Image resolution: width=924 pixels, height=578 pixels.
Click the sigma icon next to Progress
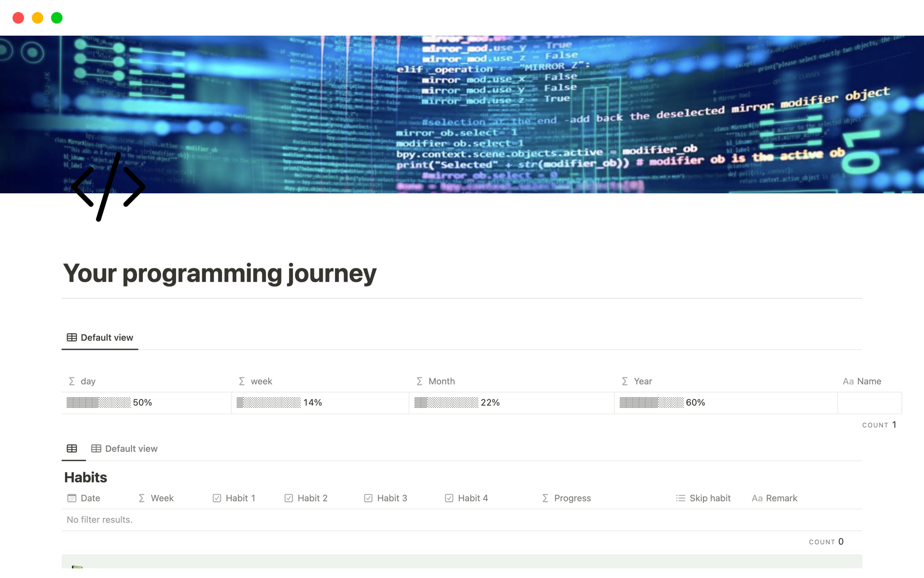click(x=545, y=498)
